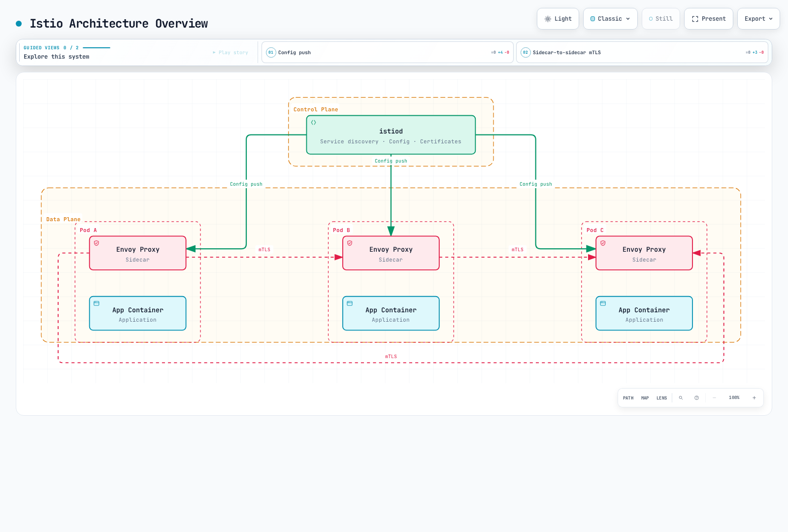This screenshot has width=788, height=532.
Task: Click the Istio Architecture Overview title
Action: click(x=119, y=24)
